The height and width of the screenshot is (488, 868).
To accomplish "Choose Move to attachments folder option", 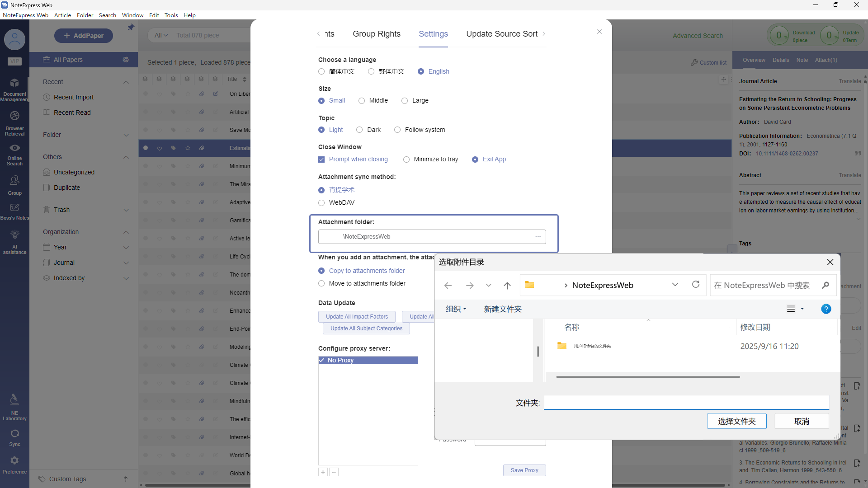I will (x=321, y=284).
